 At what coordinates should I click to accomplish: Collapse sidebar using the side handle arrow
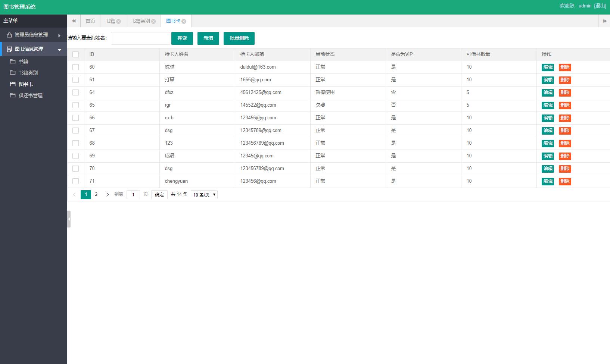(69, 219)
